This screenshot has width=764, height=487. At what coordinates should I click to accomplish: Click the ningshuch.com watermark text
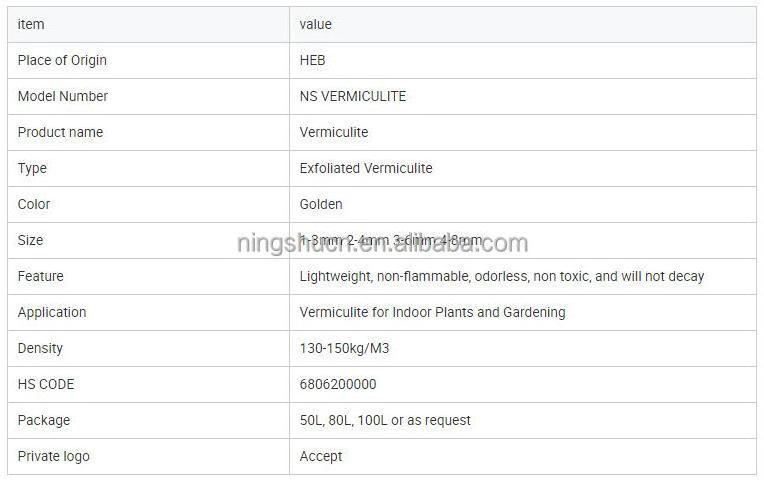coord(382,243)
